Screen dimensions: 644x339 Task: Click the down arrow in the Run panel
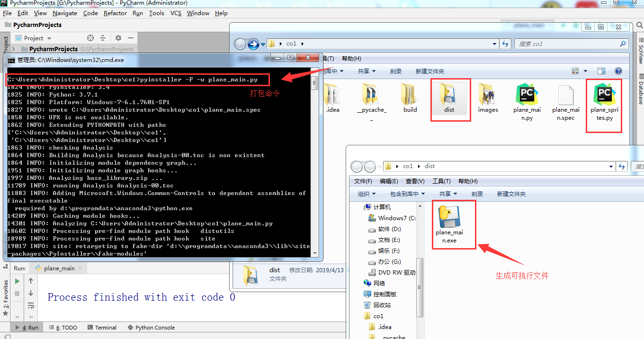pos(31,293)
